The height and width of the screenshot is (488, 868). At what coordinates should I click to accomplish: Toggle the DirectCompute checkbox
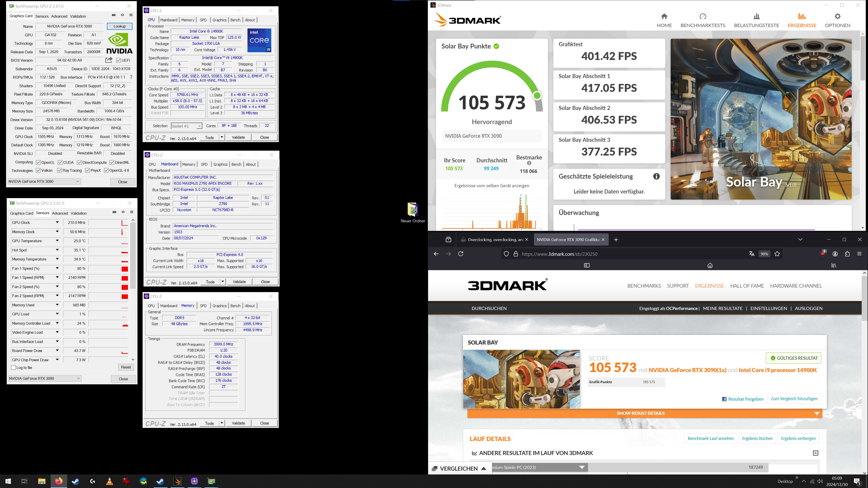(x=79, y=162)
